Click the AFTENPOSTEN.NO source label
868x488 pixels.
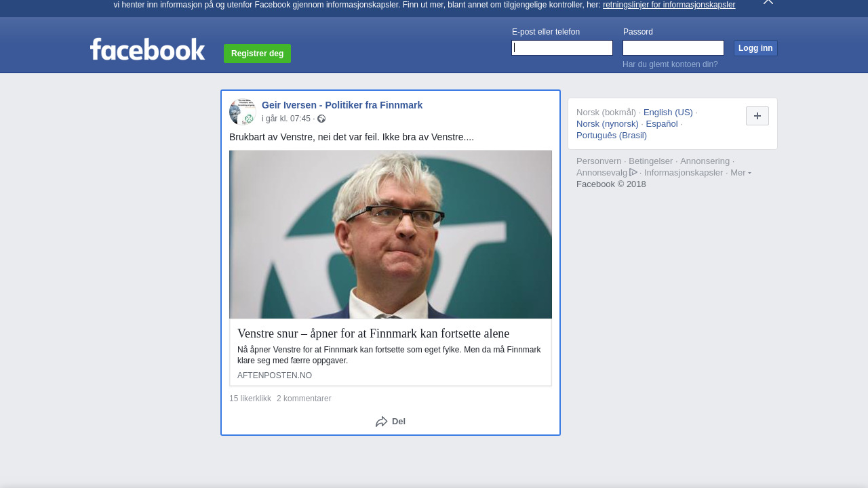pos(275,375)
